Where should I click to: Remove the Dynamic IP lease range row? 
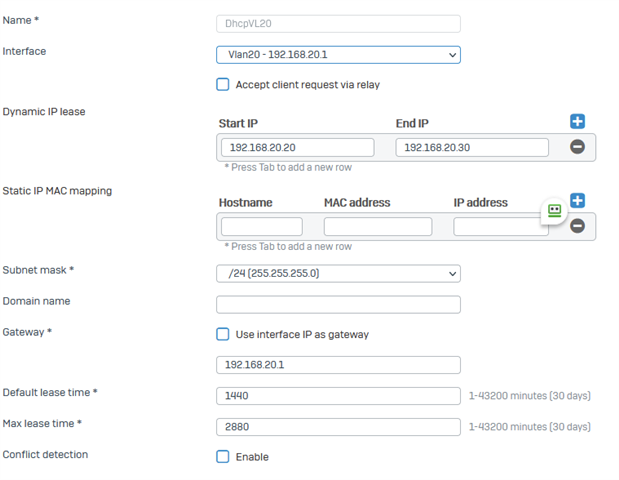coord(577,147)
